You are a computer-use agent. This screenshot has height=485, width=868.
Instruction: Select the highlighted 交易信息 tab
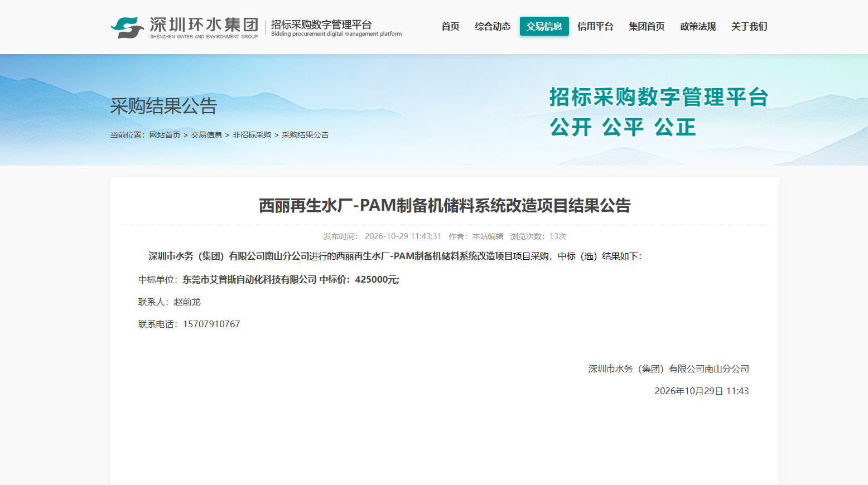(x=544, y=26)
